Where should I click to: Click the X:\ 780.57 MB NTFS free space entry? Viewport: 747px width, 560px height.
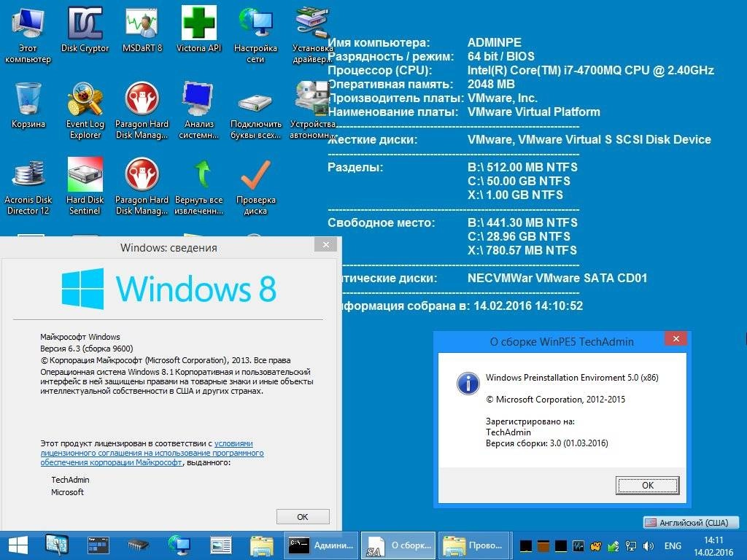522,250
